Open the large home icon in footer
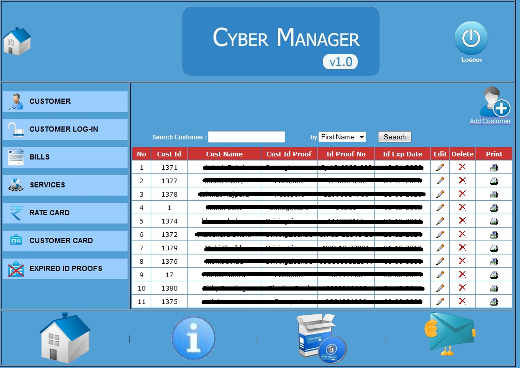The image size is (520, 368). (65, 338)
